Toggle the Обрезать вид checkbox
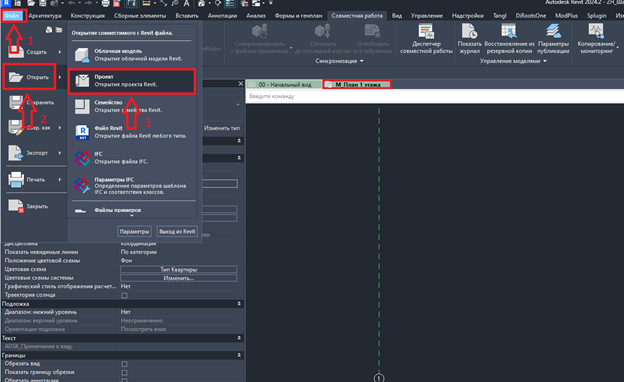Viewport: 624px width, 382px height. [125, 364]
